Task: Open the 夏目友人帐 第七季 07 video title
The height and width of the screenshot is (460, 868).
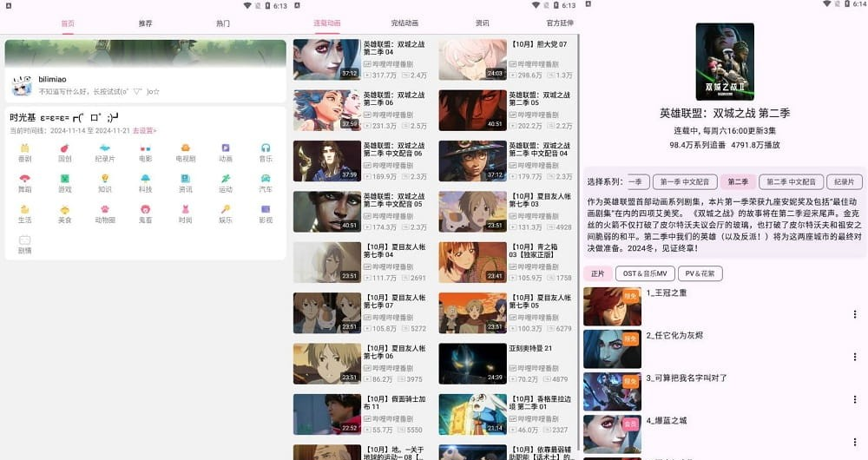Action: click(x=395, y=301)
